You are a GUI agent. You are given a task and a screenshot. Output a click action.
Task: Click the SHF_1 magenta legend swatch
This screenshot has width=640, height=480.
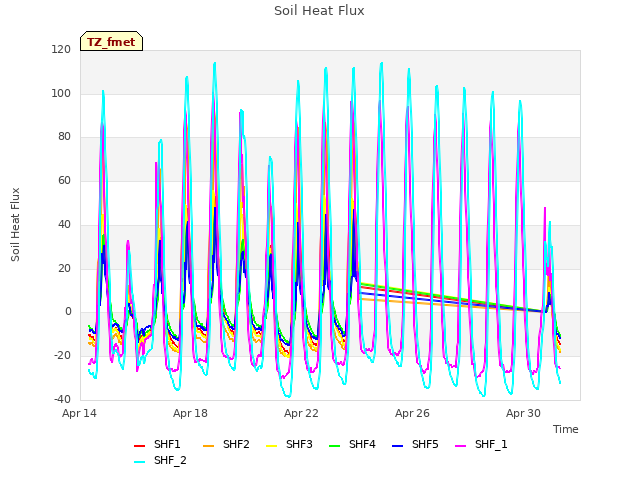[460, 446]
